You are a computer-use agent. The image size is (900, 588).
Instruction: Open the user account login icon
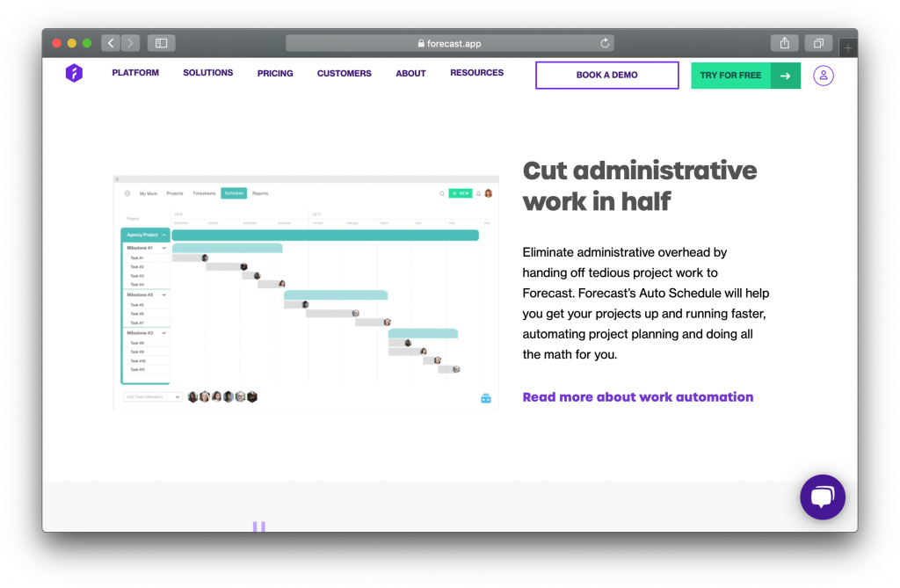coord(823,76)
